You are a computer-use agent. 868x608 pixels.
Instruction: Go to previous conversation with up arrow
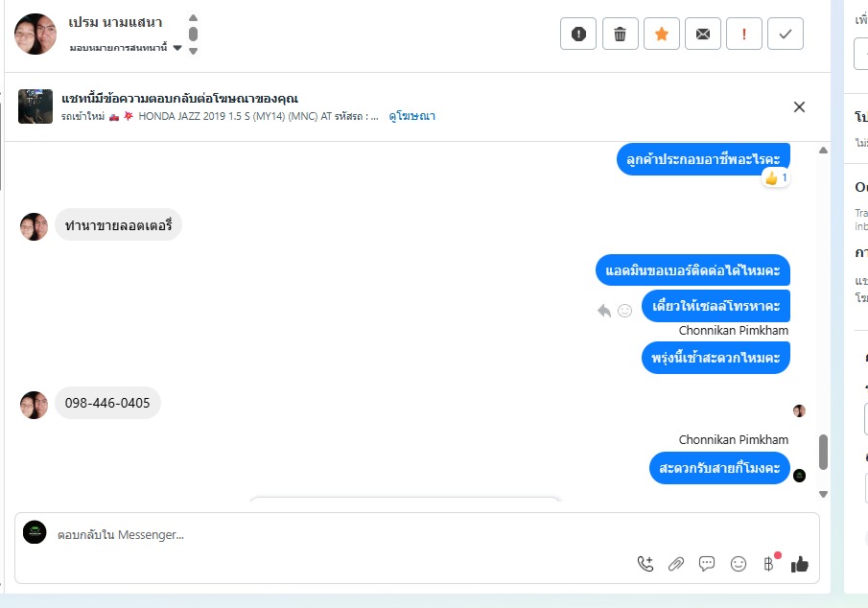193,17
